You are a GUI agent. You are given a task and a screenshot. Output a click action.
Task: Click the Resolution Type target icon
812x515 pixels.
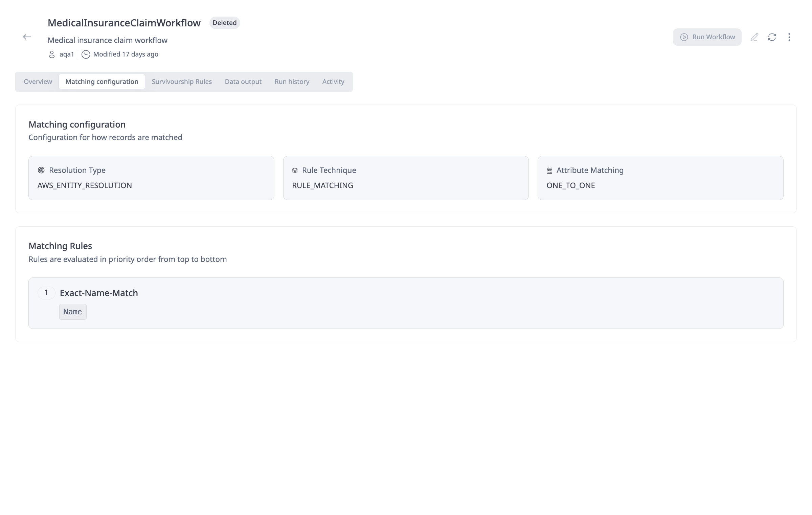point(41,170)
